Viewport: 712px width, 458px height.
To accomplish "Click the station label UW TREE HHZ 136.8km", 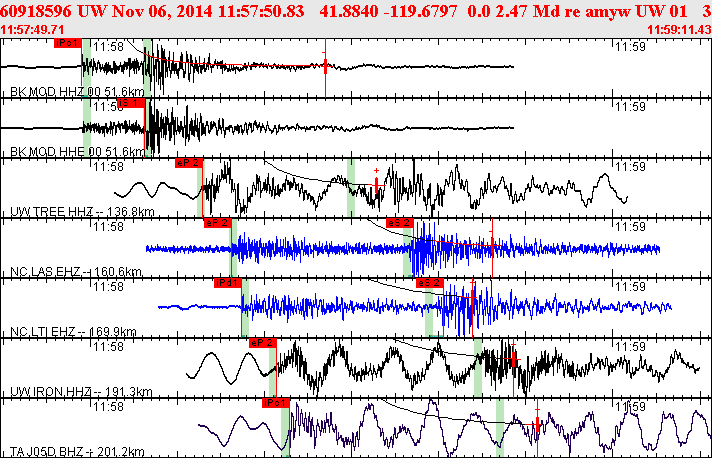I will coord(82,212).
